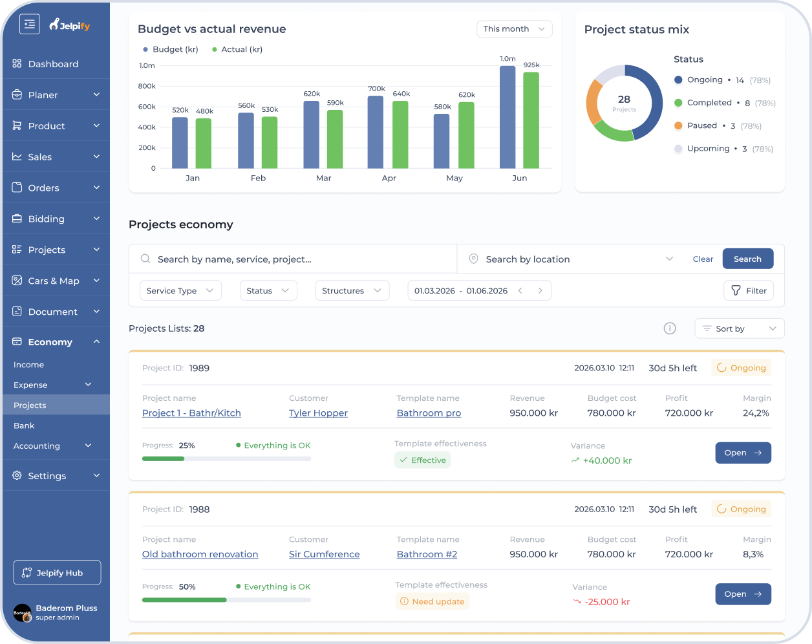Click the Document file icon
812x644 pixels.
pos(17,312)
